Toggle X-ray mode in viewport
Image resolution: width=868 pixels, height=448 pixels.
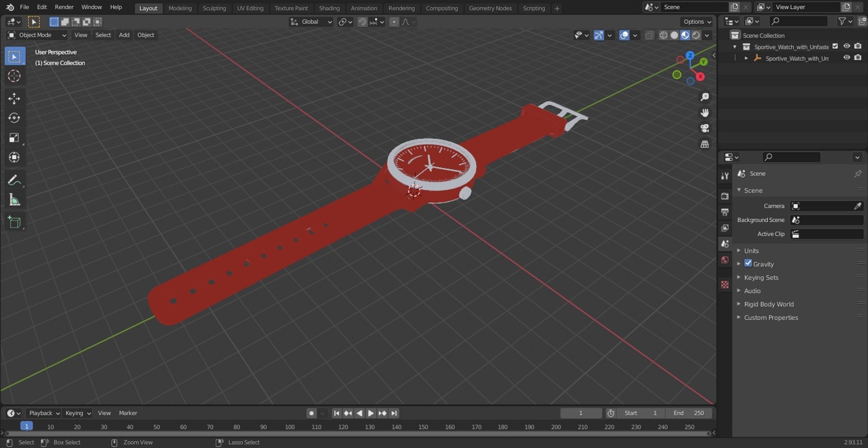649,35
